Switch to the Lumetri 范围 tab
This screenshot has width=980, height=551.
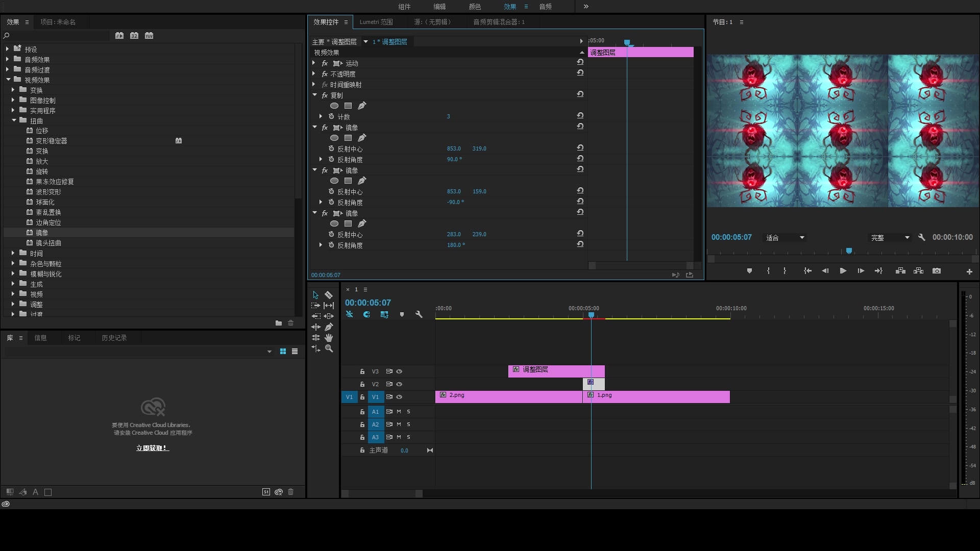pyautogui.click(x=376, y=22)
